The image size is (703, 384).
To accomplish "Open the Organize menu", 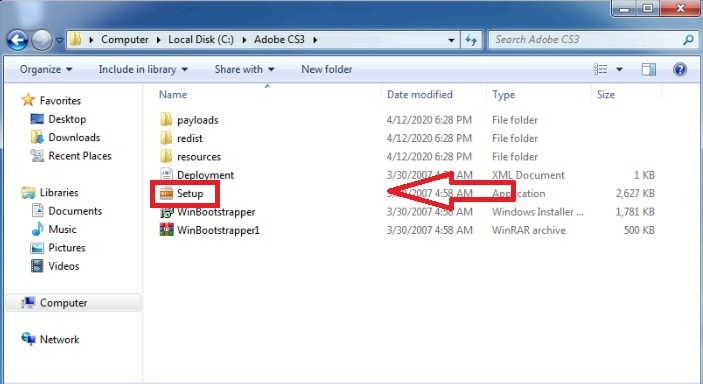I will pos(46,70).
